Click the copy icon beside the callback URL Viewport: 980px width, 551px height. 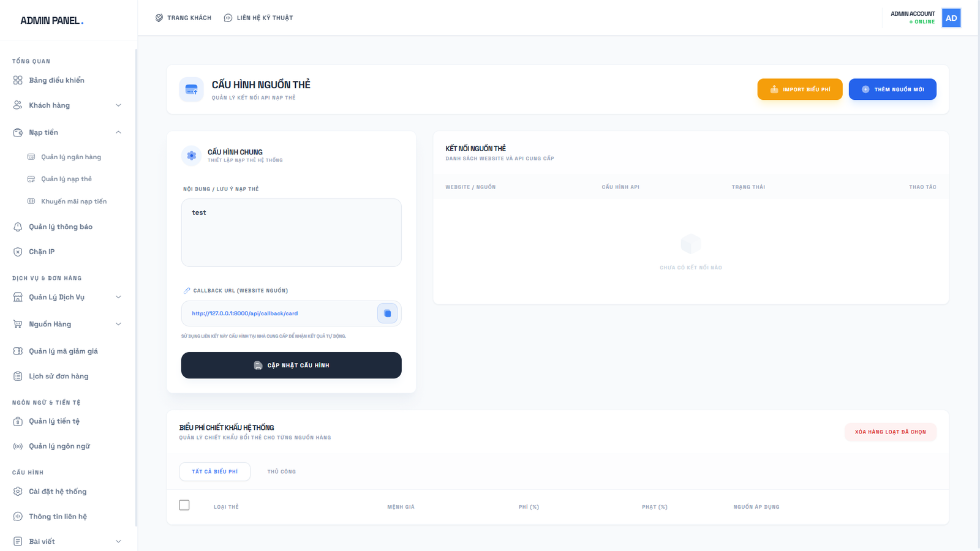[387, 313]
